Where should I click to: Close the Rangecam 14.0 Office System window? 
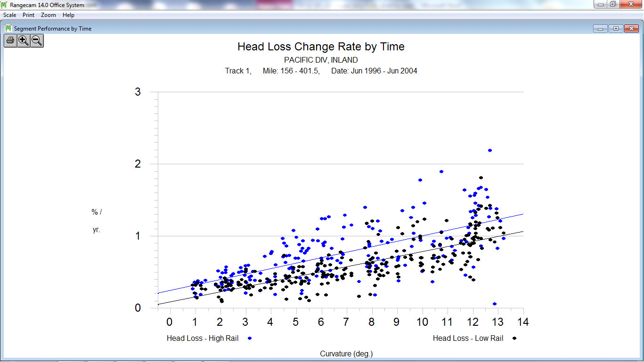(631, 4)
